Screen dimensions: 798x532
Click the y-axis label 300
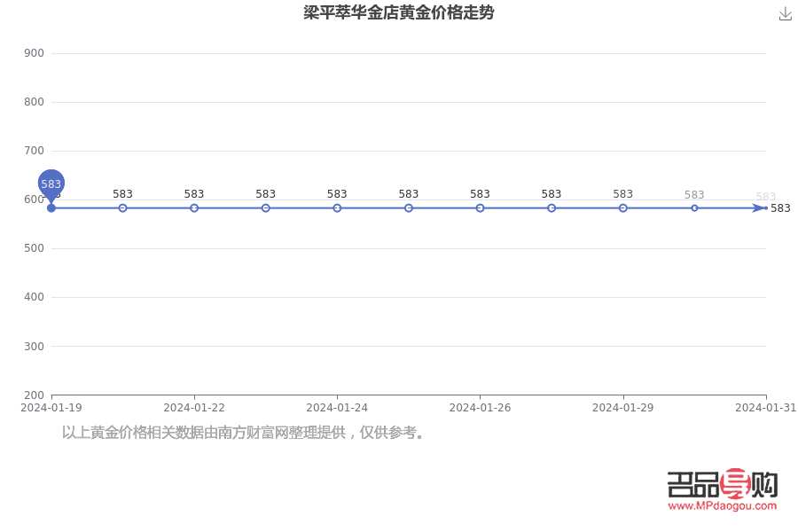(34, 346)
